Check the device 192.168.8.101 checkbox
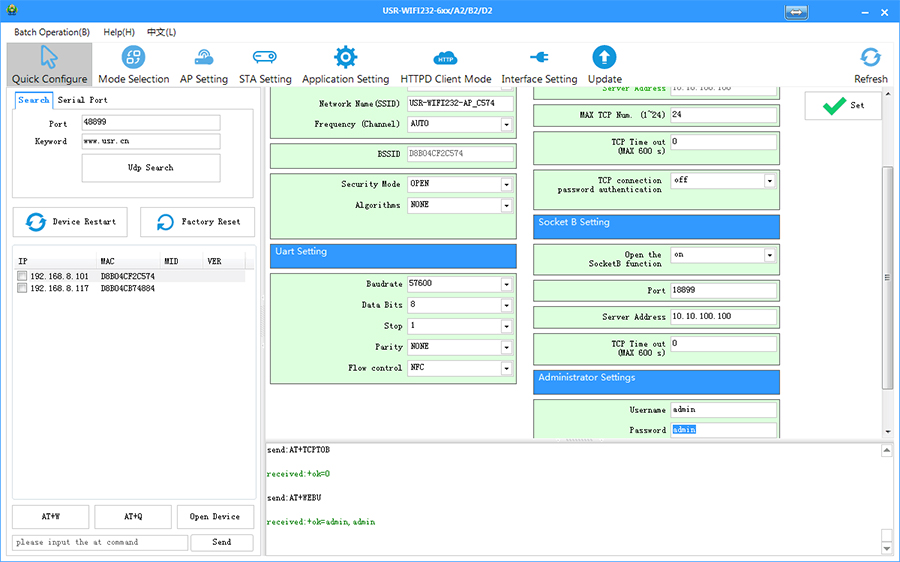 point(22,276)
